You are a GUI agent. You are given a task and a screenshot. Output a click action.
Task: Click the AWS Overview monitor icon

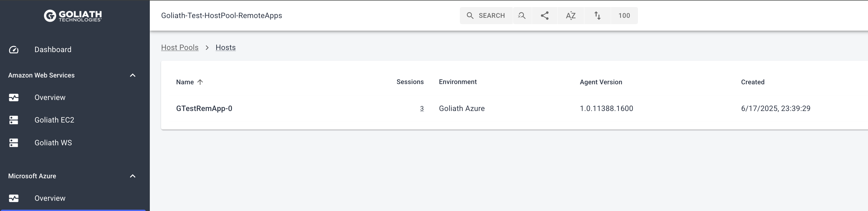14,98
